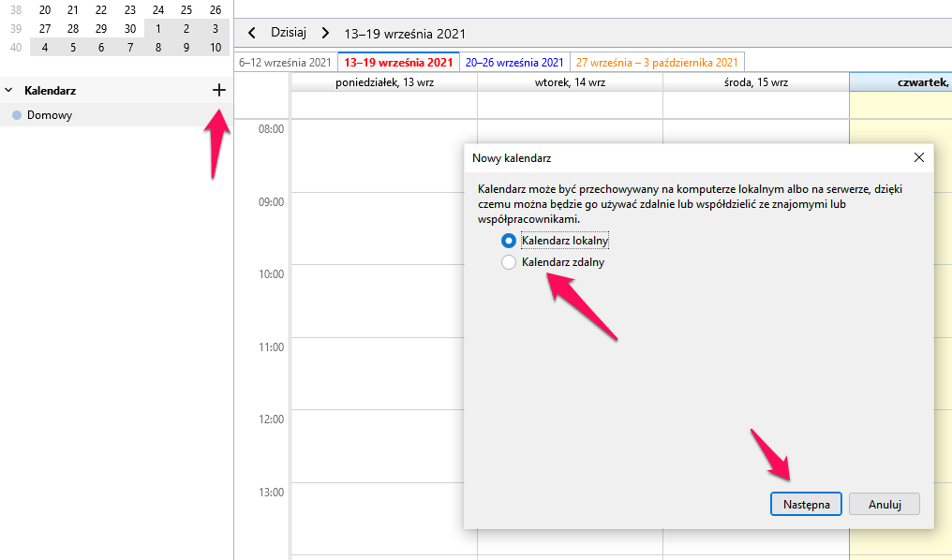Collapse the Kalendarz section chevron

8,91
